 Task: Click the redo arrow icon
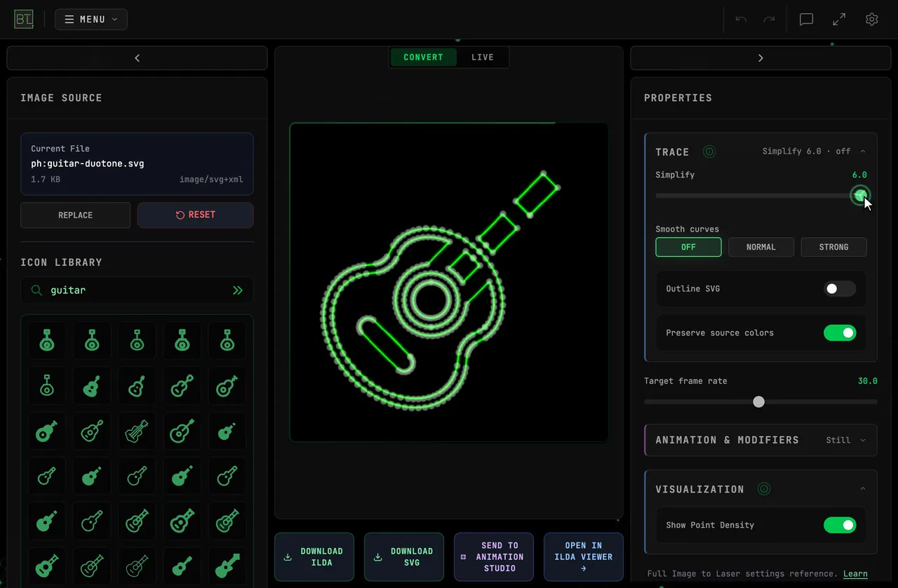pyautogui.click(x=769, y=20)
